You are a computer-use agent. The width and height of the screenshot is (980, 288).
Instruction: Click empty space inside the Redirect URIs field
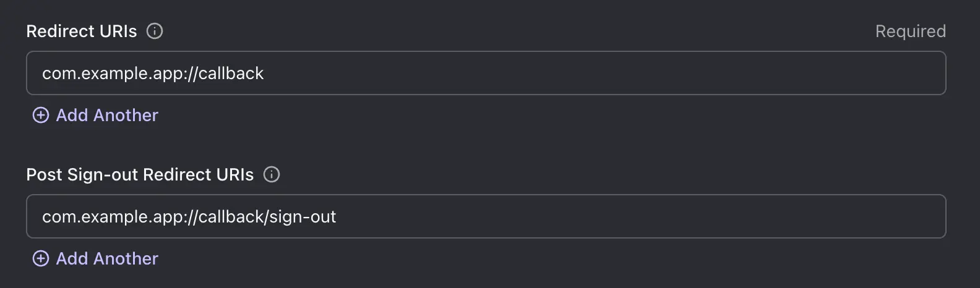(x=619, y=73)
